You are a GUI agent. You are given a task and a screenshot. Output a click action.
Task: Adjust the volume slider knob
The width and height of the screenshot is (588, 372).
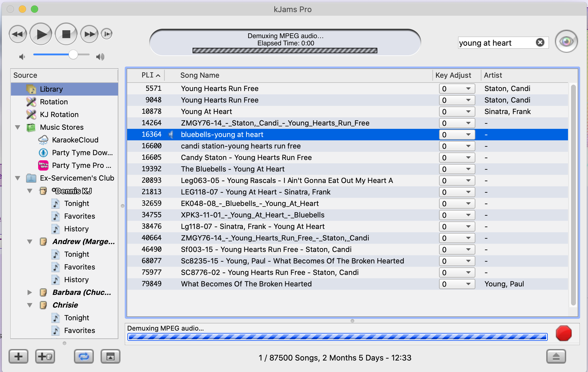[73, 55]
